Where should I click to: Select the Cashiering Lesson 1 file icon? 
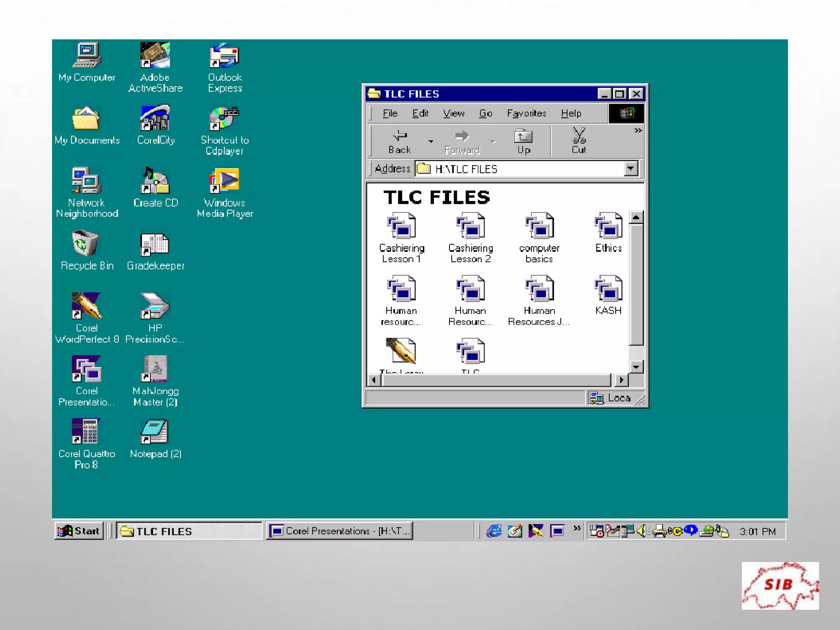tap(401, 226)
